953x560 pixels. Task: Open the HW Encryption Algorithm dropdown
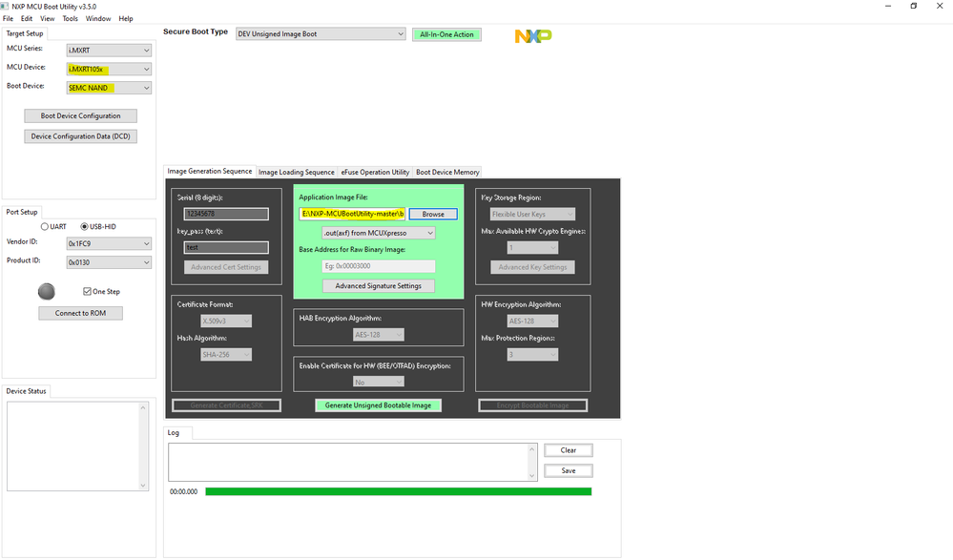pos(532,321)
